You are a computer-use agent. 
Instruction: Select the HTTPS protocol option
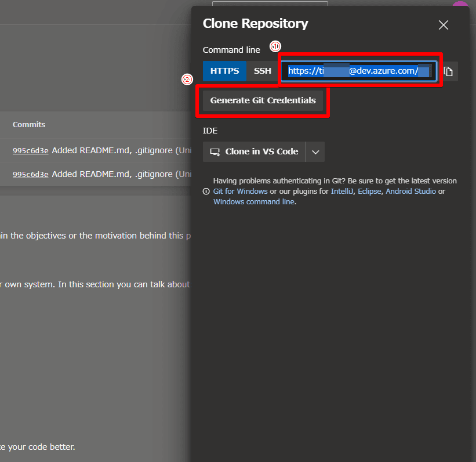coord(224,71)
